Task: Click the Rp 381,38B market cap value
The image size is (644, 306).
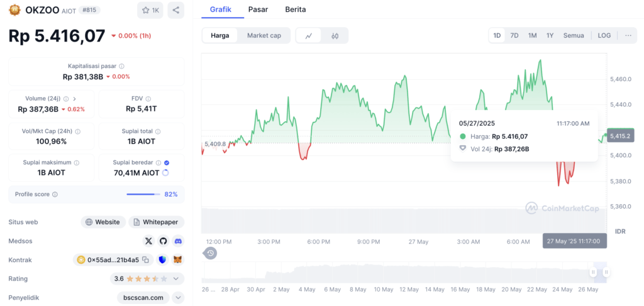Action: [x=83, y=76]
